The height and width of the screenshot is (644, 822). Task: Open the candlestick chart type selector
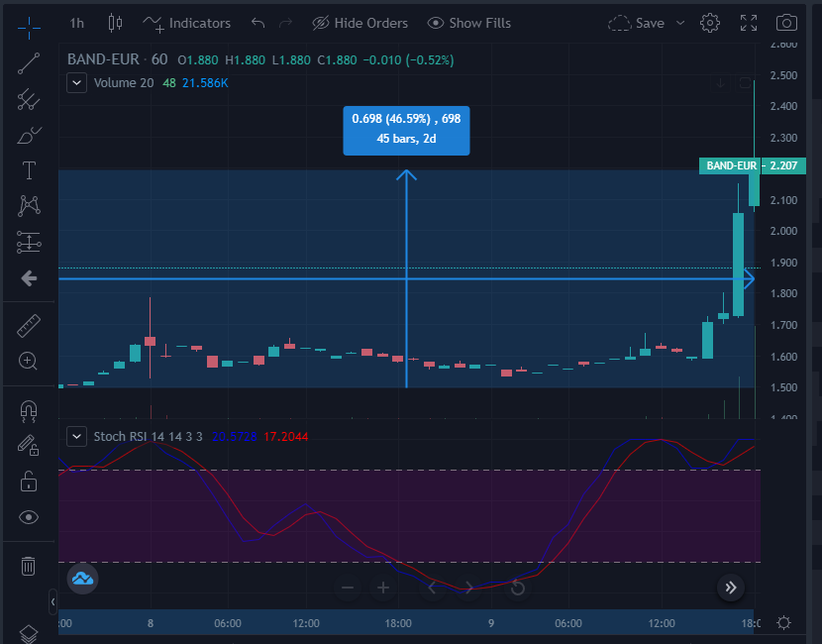(x=115, y=23)
